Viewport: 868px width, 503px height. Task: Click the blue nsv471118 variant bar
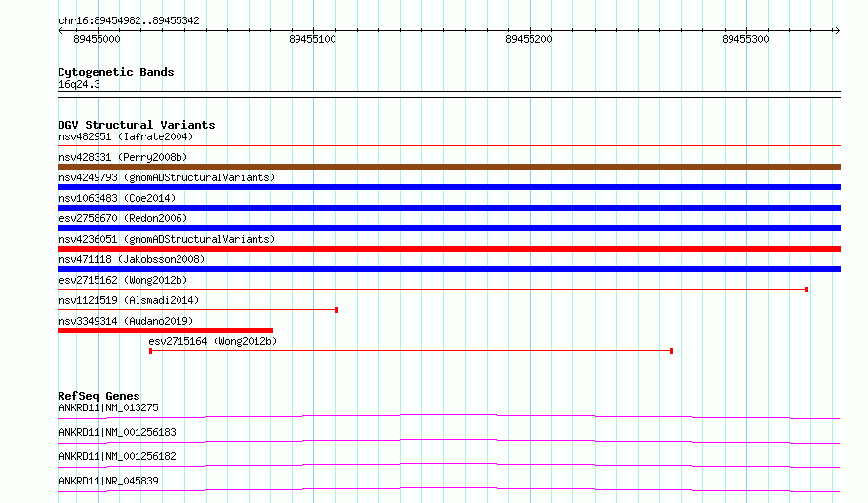click(449, 269)
